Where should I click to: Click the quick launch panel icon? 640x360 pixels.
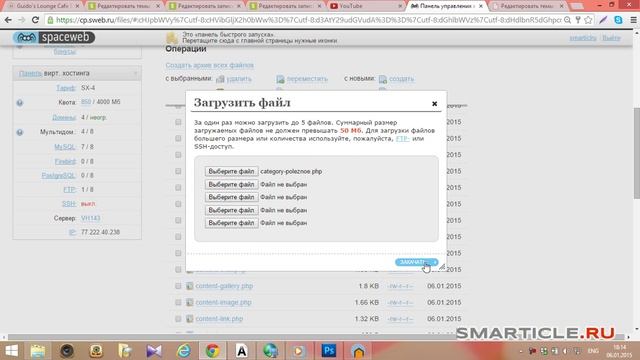[x=172, y=38]
